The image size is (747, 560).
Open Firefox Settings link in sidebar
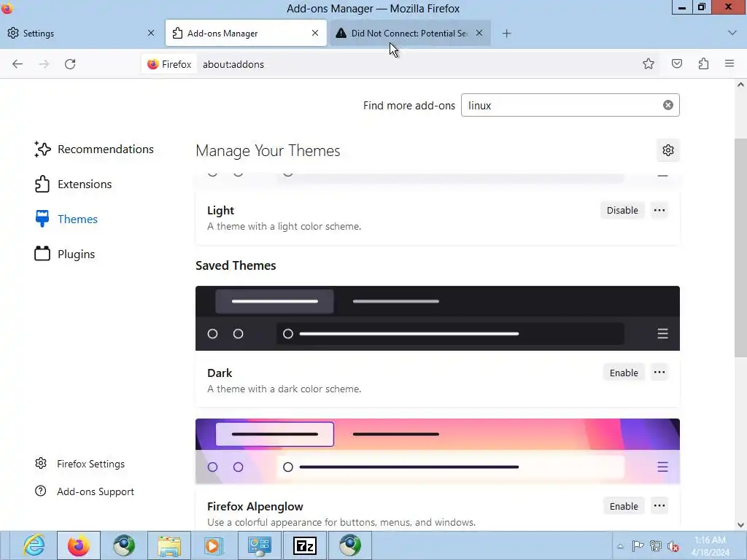coord(80,464)
